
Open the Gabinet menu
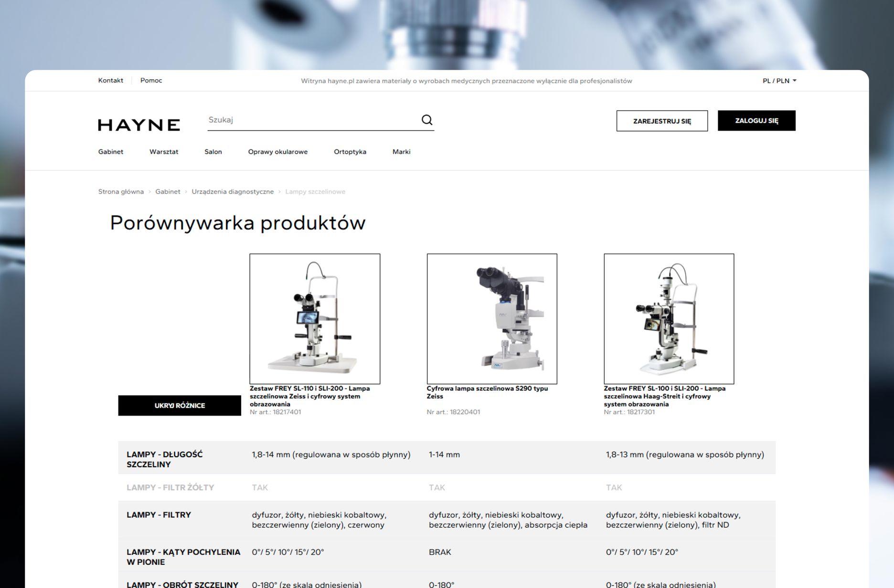[x=111, y=152]
